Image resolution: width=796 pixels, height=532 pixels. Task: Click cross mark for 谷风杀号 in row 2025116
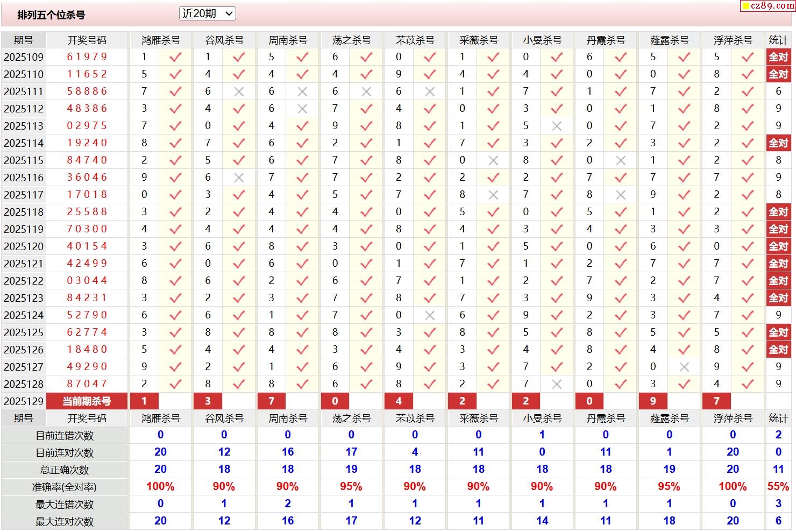[239, 178]
